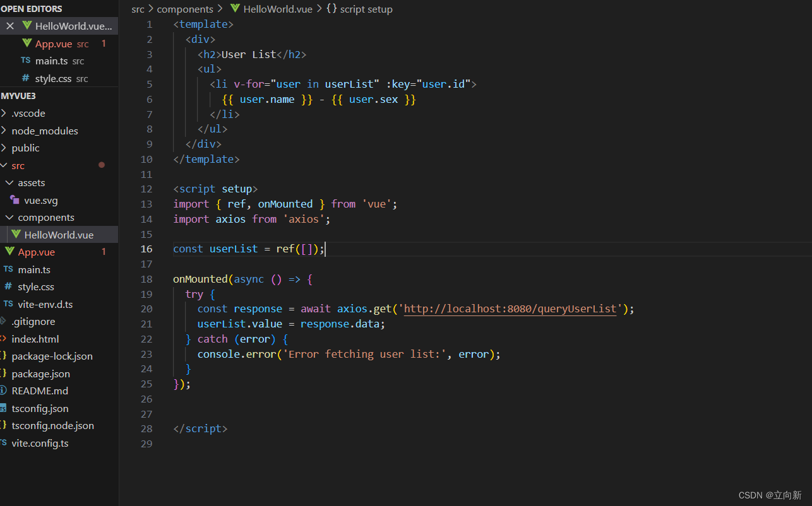
Task: Click 'v-for' attribute on line 5
Action: click(249, 84)
